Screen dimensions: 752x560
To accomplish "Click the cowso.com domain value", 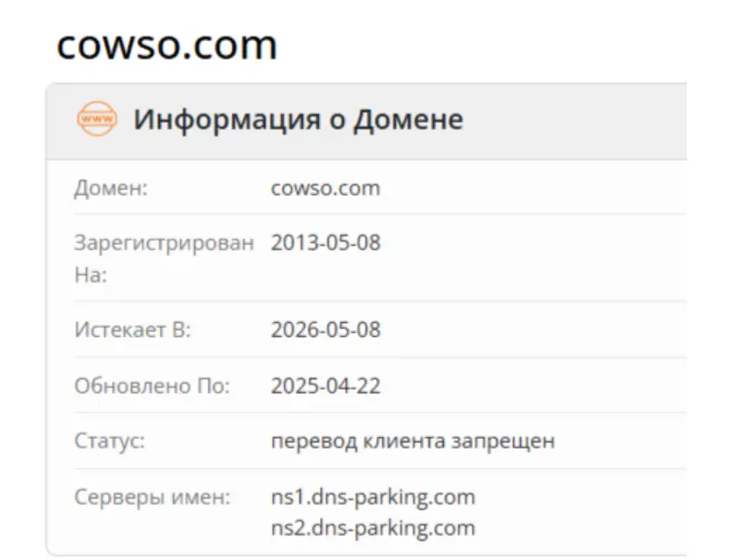I will [x=326, y=187].
